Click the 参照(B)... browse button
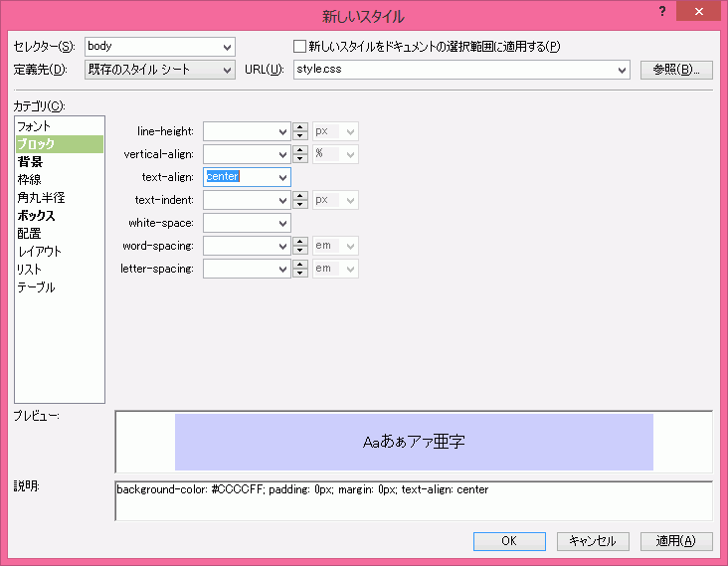 click(x=676, y=70)
